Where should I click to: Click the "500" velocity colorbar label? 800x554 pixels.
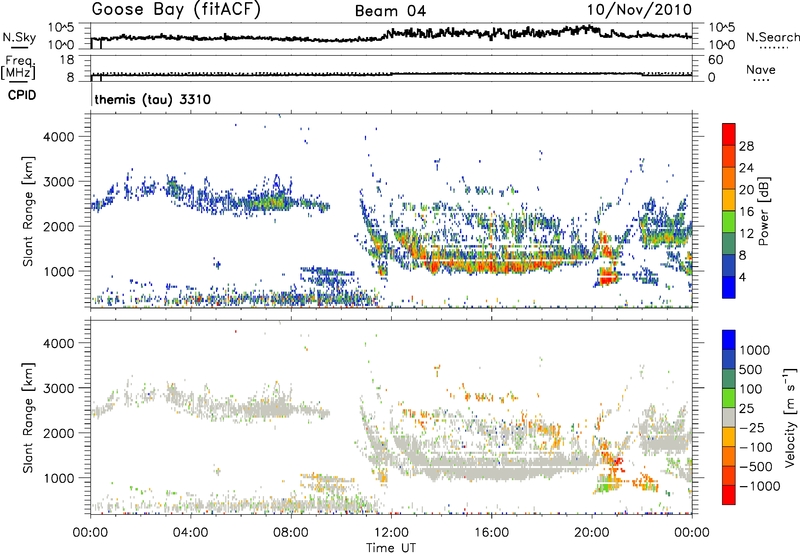[x=751, y=370]
